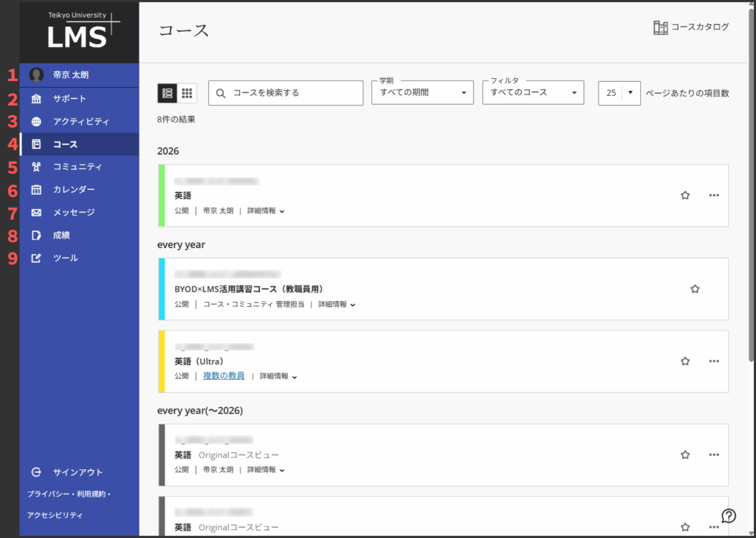Click the help question mark icon
Image resolution: width=756 pixels, height=538 pixels.
pyautogui.click(x=729, y=516)
